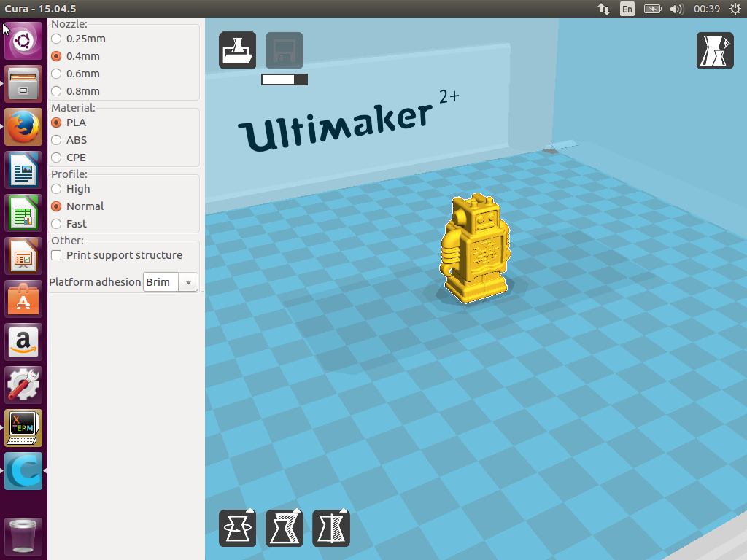Viewport: 747px width, 560px height.
Task: Click the 00:39 clock
Action: click(706, 9)
